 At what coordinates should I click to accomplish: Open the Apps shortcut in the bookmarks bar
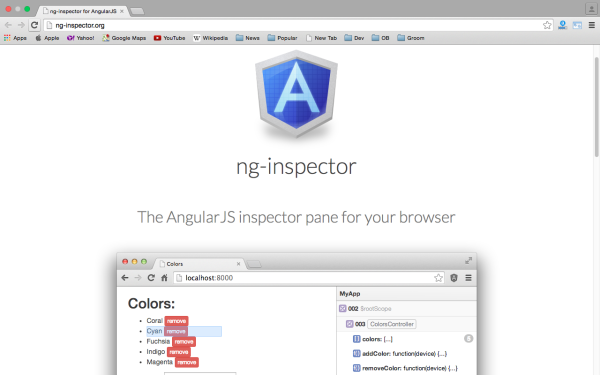pos(15,38)
